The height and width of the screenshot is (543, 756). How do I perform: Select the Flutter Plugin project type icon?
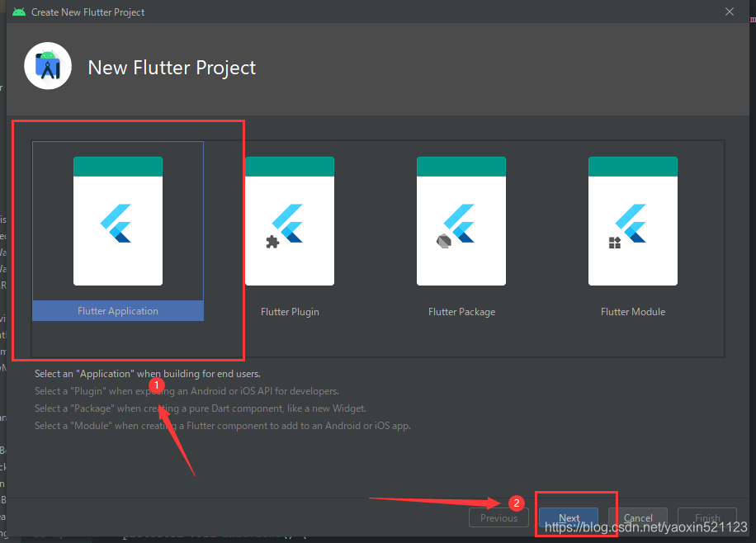[290, 221]
